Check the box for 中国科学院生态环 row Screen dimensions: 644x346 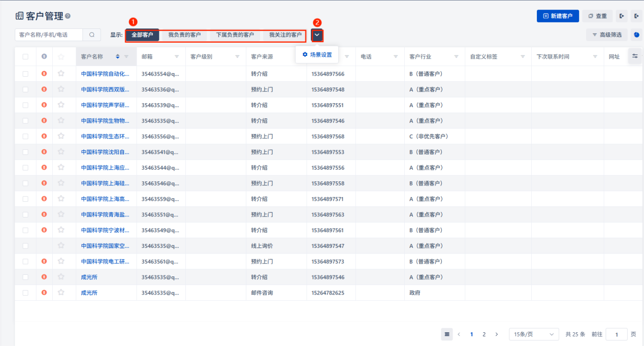[x=25, y=136]
